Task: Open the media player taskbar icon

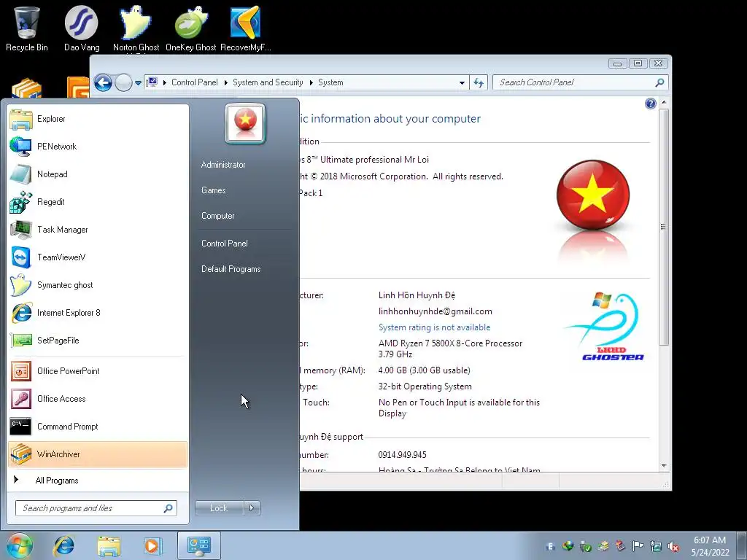Action: pos(152,546)
